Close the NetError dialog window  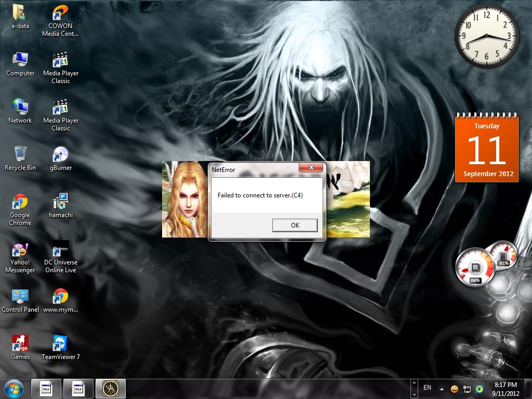311,167
